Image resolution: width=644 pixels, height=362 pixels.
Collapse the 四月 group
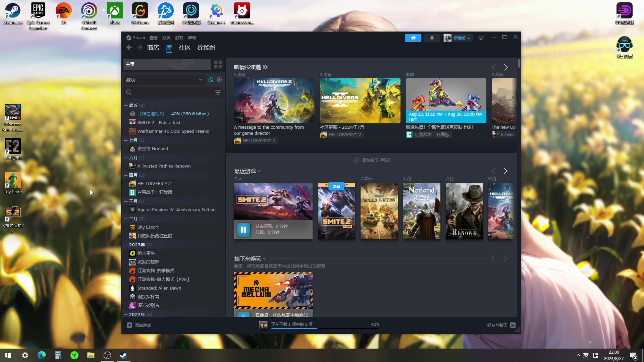[126, 175]
